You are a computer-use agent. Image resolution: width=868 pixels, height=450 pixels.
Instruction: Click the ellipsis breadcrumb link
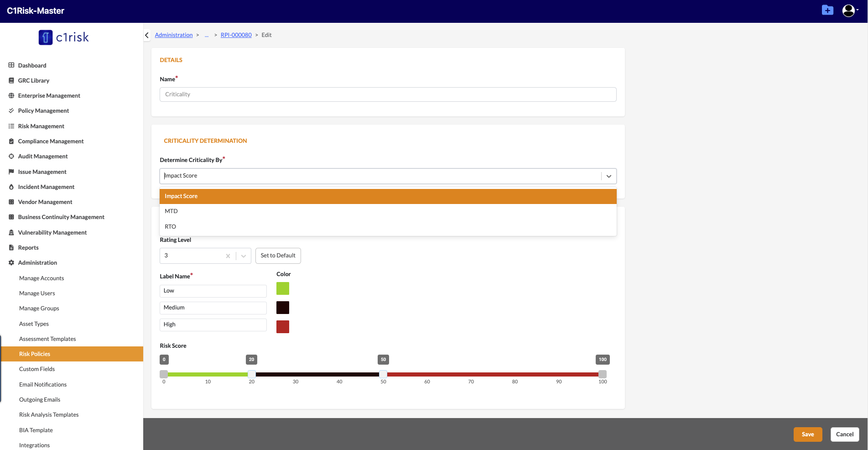tap(207, 35)
